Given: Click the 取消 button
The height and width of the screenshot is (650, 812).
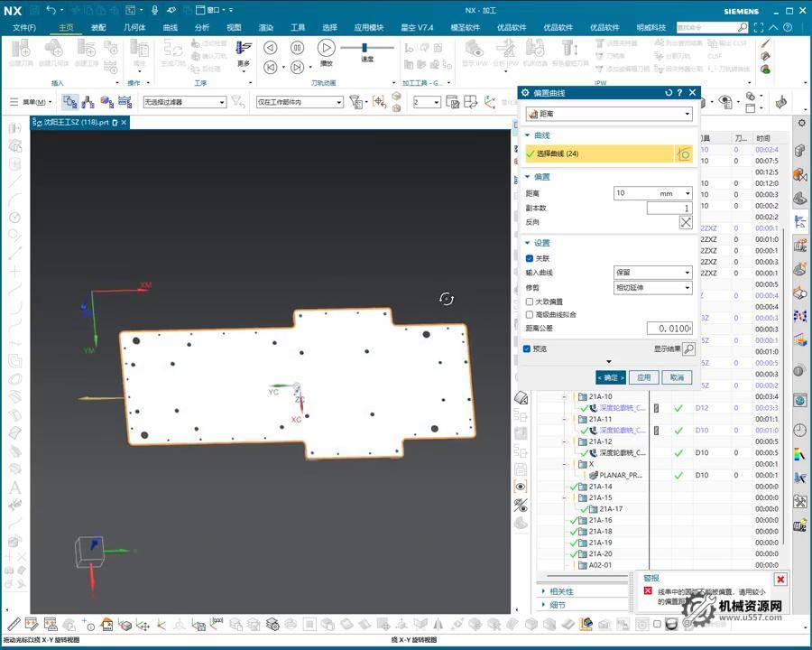Looking at the screenshot, I should 677,377.
